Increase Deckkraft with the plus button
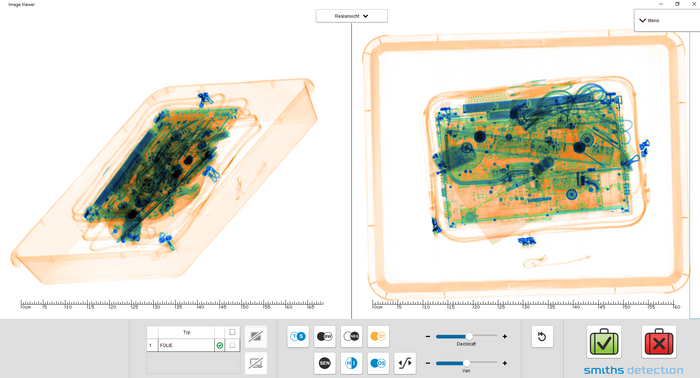Image resolution: width=700 pixels, height=378 pixels. pyautogui.click(x=505, y=336)
